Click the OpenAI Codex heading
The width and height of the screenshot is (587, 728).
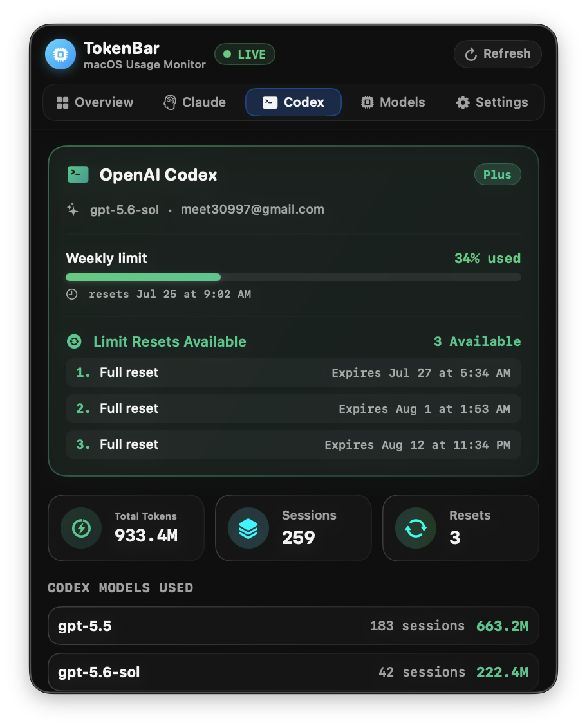click(158, 175)
